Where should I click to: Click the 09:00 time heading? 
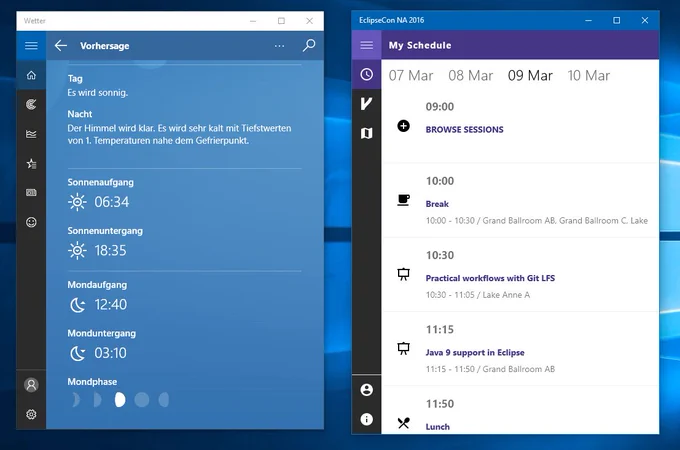click(440, 107)
